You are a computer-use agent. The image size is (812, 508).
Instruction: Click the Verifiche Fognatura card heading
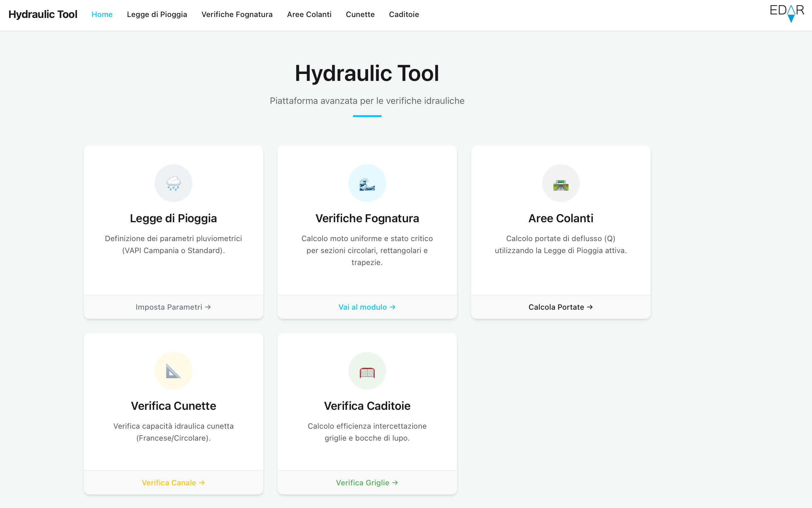(x=367, y=218)
